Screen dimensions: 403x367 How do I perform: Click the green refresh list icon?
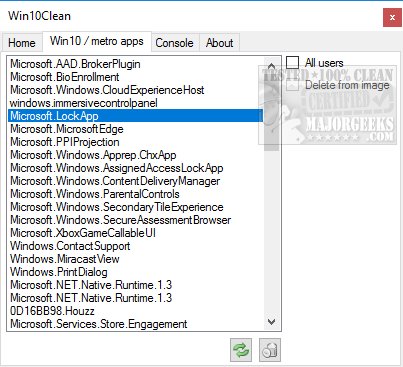241,350
